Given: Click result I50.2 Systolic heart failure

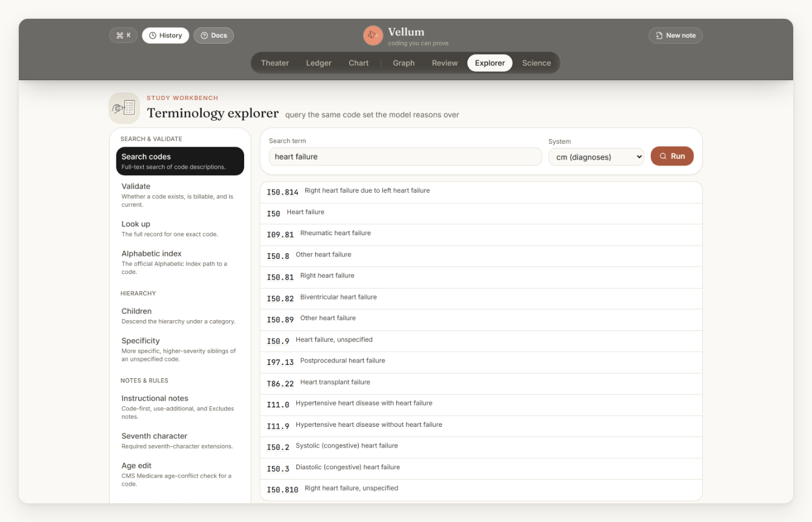Looking at the screenshot, I should pos(481,447).
